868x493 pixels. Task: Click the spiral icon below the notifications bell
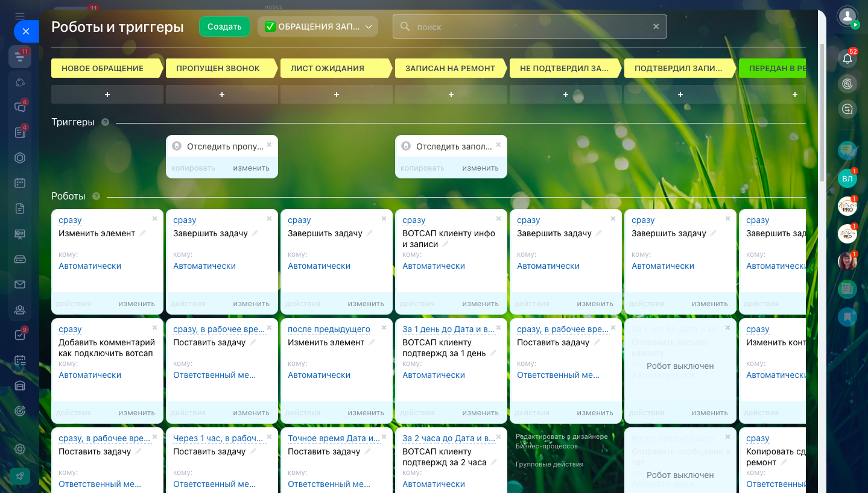pyautogui.click(x=847, y=84)
